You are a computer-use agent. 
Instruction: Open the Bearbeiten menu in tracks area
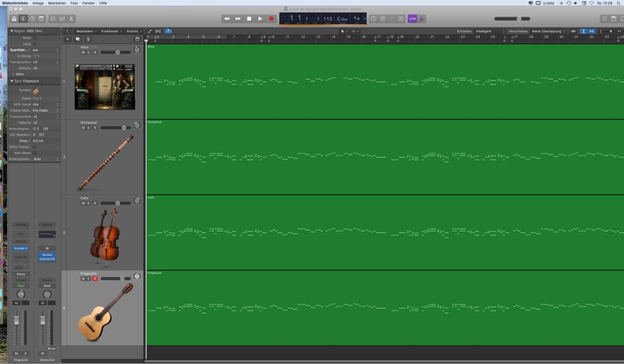(87, 31)
